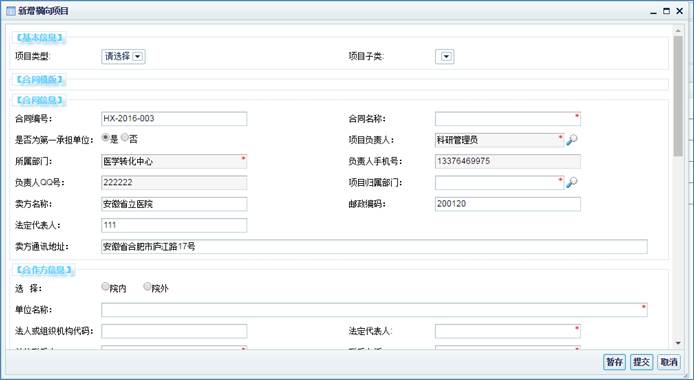Screen dimensions: 694x380
Task: Open the 项目子类 dropdown
Action: 444,57
